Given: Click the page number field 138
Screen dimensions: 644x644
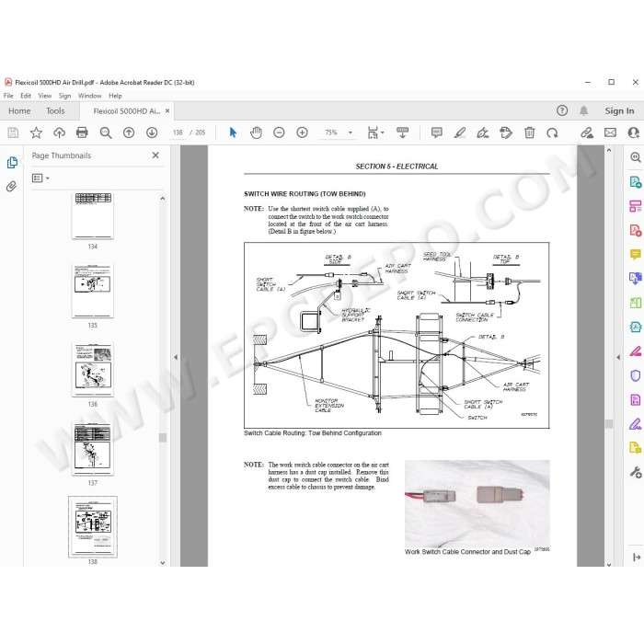Looking at the screenshot, I should pyautogui.click(x=178, y=132).
